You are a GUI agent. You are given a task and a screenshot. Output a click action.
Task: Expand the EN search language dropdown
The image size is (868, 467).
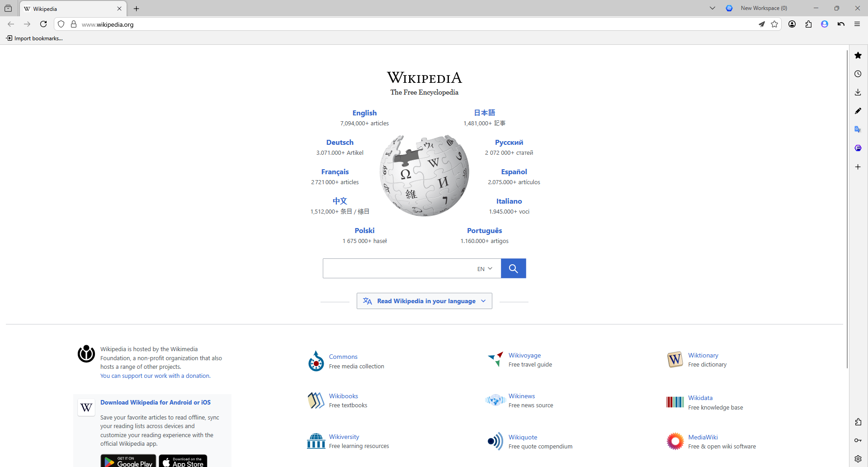pyautogui.click(x=485, y=269)
